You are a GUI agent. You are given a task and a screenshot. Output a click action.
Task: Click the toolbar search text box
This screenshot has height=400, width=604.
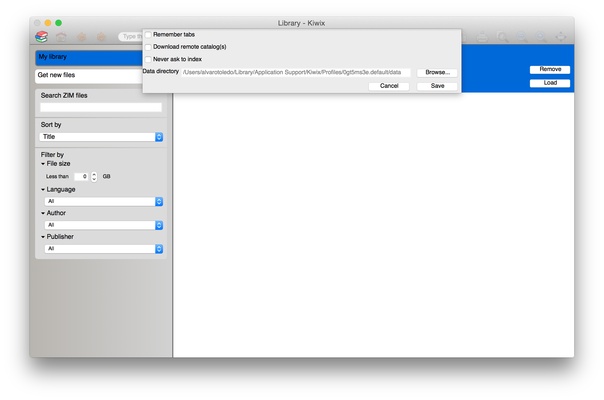pyautogui.click(x=131, y=37)
